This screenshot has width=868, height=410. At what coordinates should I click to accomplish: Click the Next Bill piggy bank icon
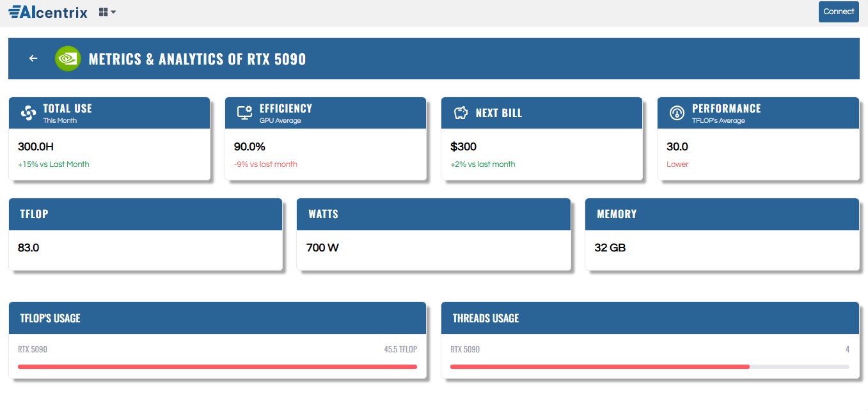(x=461, y=113)
